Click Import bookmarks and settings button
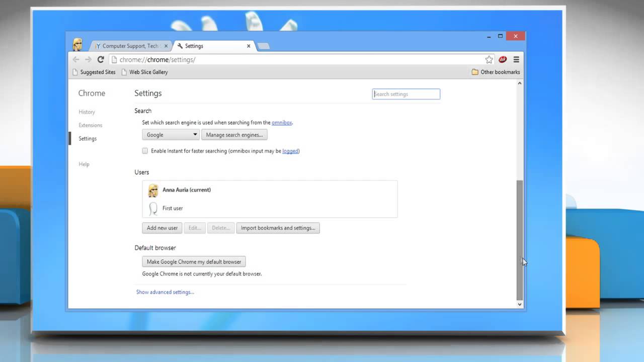 tap(278, 228)
